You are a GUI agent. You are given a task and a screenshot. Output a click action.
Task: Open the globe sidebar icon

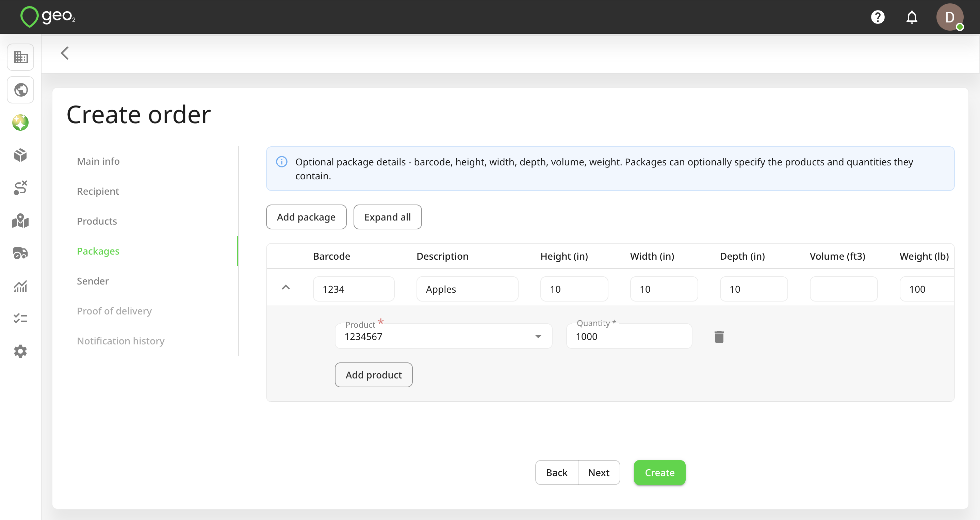20,90
